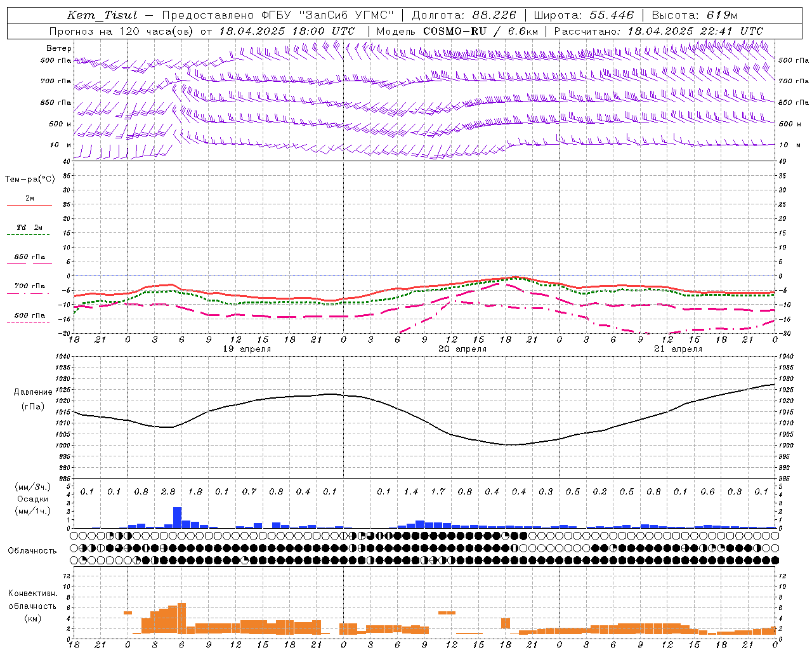Click the 'Облачность' cloudiness label
The image size is (812, 650).
(32, 551)
